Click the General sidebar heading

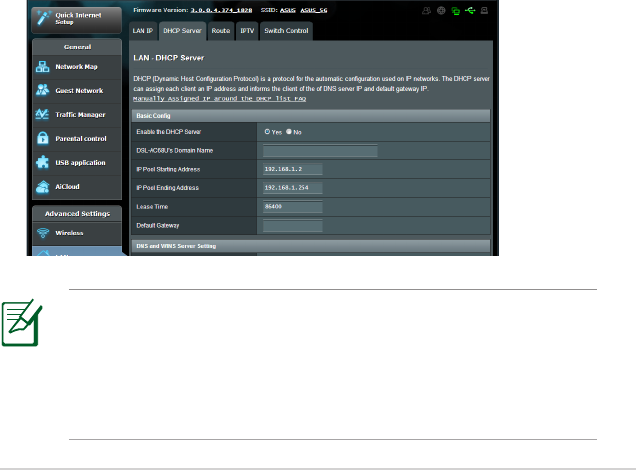click(77, 47)
